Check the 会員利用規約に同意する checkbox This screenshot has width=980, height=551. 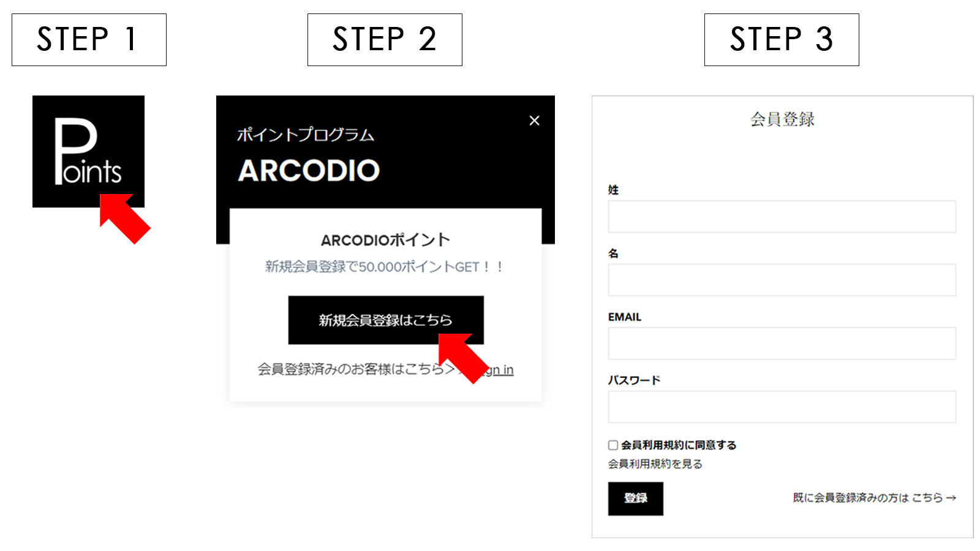pos(613,445)
